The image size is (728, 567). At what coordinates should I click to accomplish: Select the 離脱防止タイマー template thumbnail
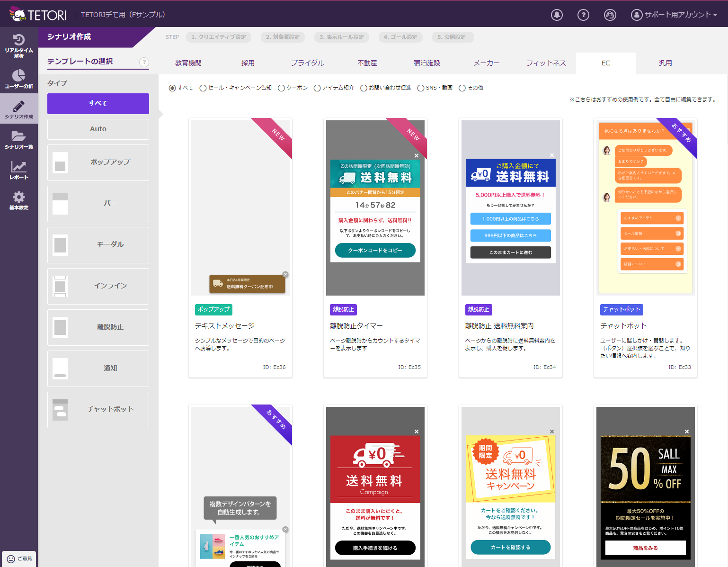(375, 207)
